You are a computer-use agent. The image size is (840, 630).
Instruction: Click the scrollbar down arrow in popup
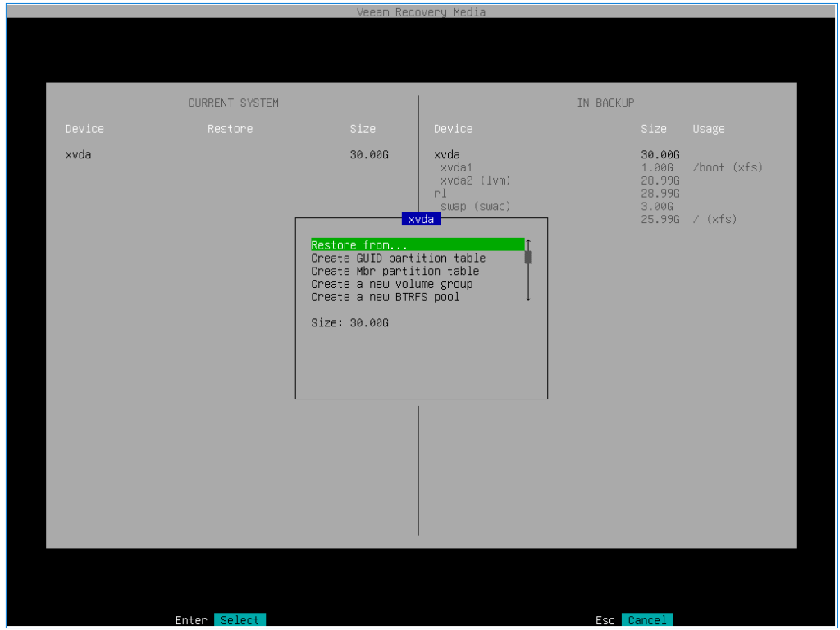pos(528,298)
